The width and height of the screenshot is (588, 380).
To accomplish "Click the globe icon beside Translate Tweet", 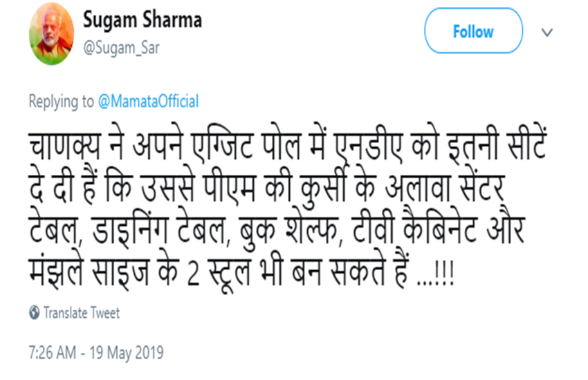I will click(x=35, y=313).
